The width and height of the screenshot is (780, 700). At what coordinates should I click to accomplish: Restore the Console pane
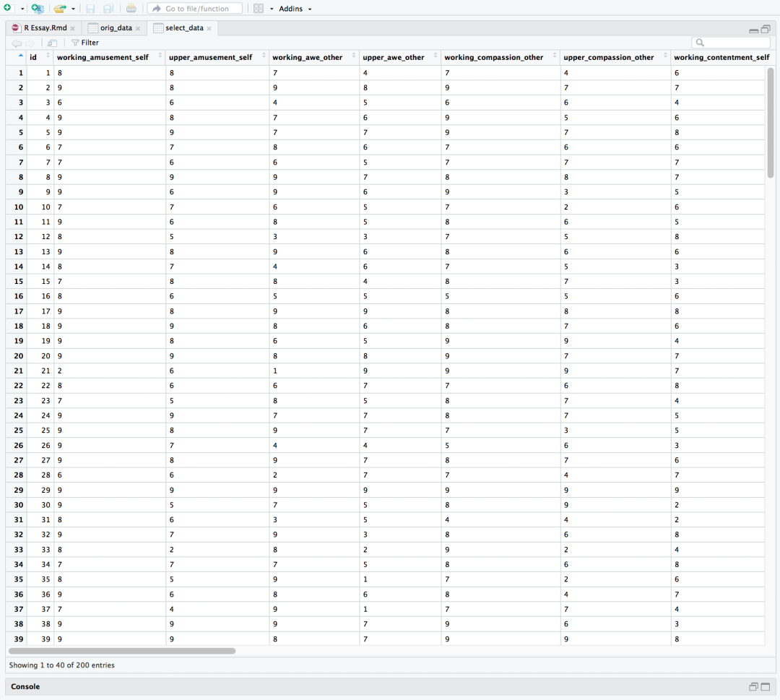[753, 686]
